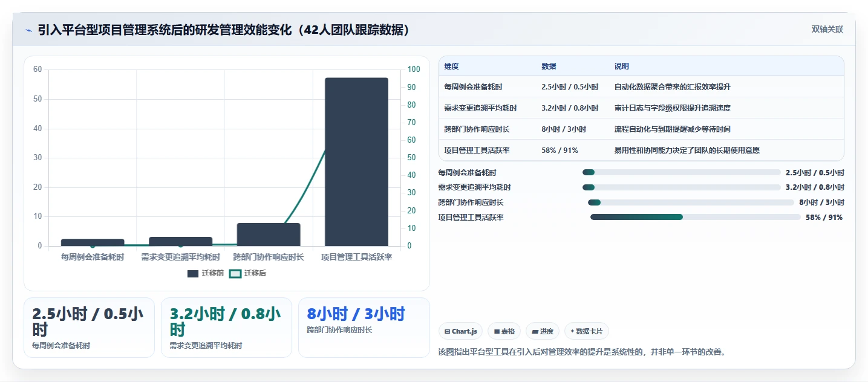Click table value 58% / 91%
The height and width of the screenshot is (382, 868).
point(560,151)
